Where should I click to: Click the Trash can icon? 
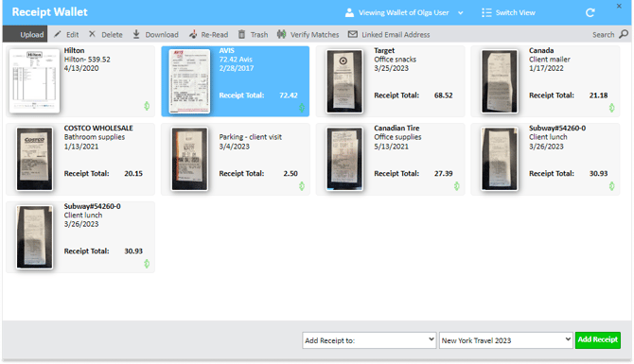pos(242,34)
